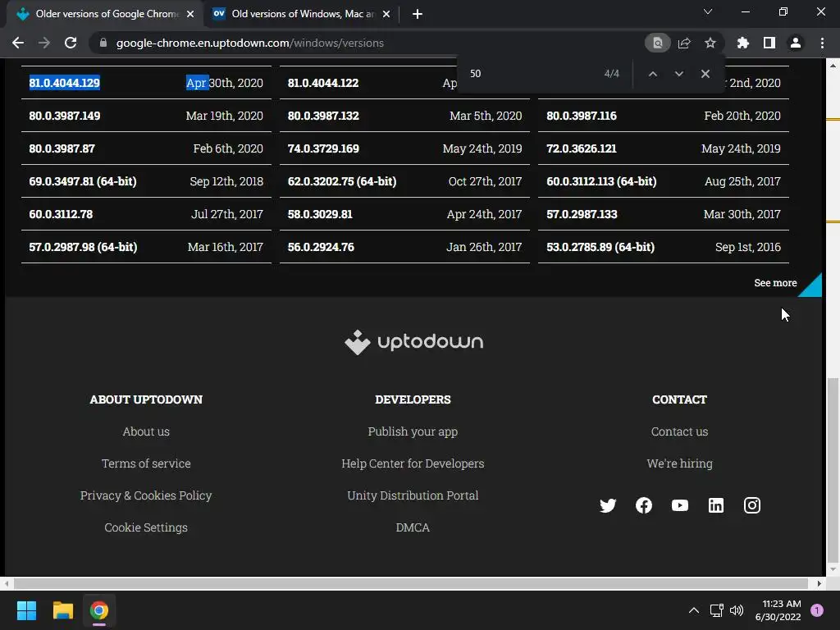This screenshot has height=630, width=840.
Task: Click the Uptodown footer logo
Action: (x=413, y=342)
